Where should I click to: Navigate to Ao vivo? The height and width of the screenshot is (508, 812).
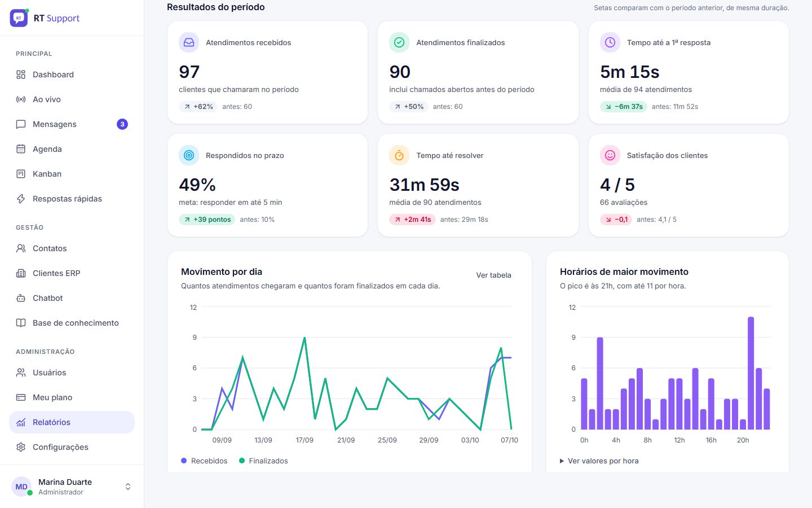click(x=72, y=99)
